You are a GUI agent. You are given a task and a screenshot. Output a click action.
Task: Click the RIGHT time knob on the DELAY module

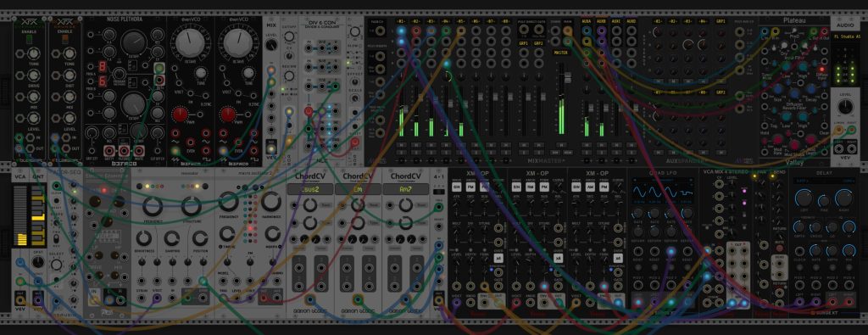845,198
